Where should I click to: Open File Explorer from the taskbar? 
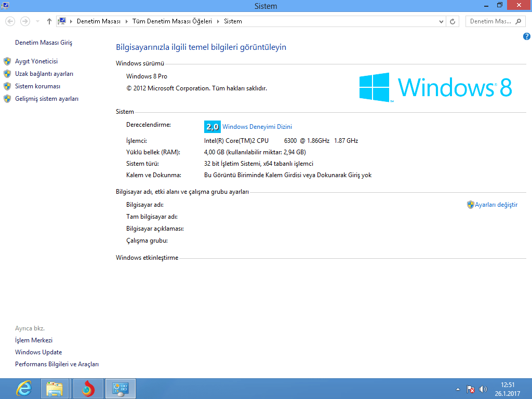55,389
